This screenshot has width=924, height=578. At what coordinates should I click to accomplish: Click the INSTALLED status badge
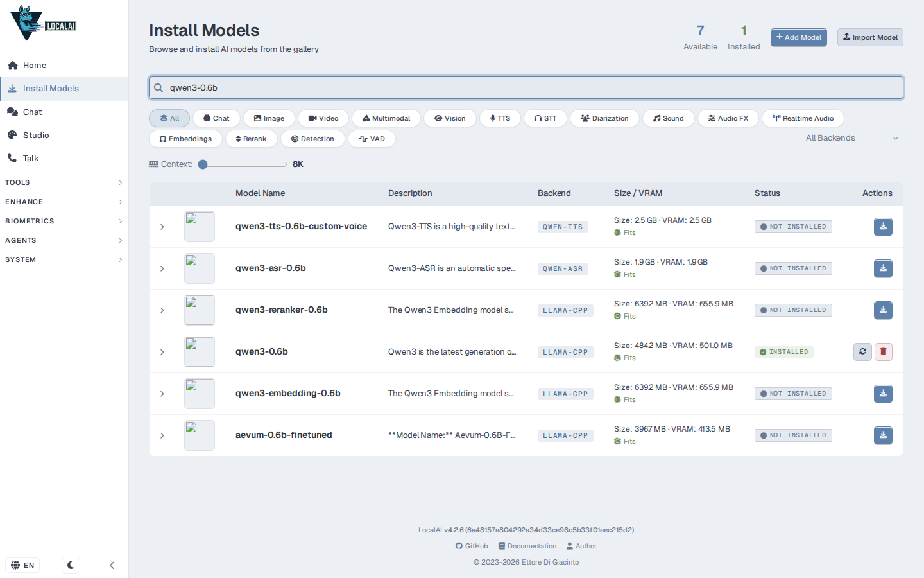[784, 352]
